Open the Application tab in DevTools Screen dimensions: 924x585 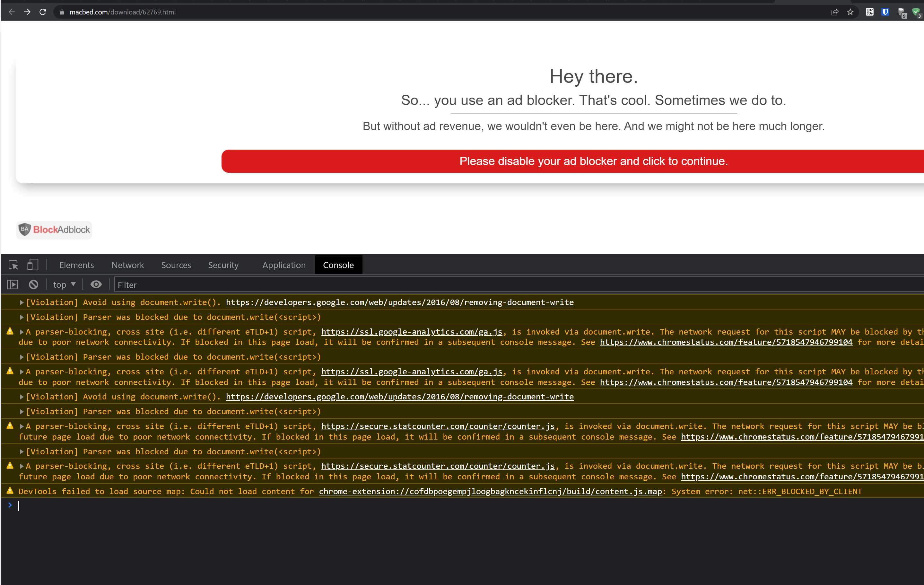[283, 265]
